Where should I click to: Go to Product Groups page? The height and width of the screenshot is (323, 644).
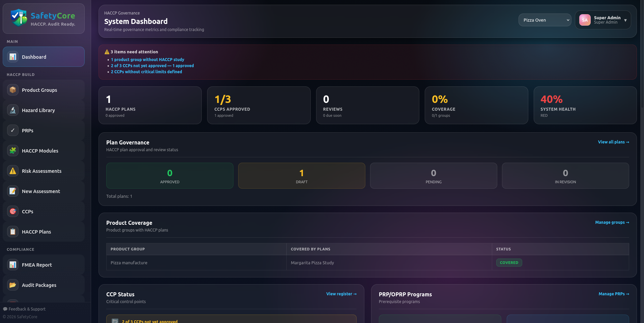tap(44, 90)
